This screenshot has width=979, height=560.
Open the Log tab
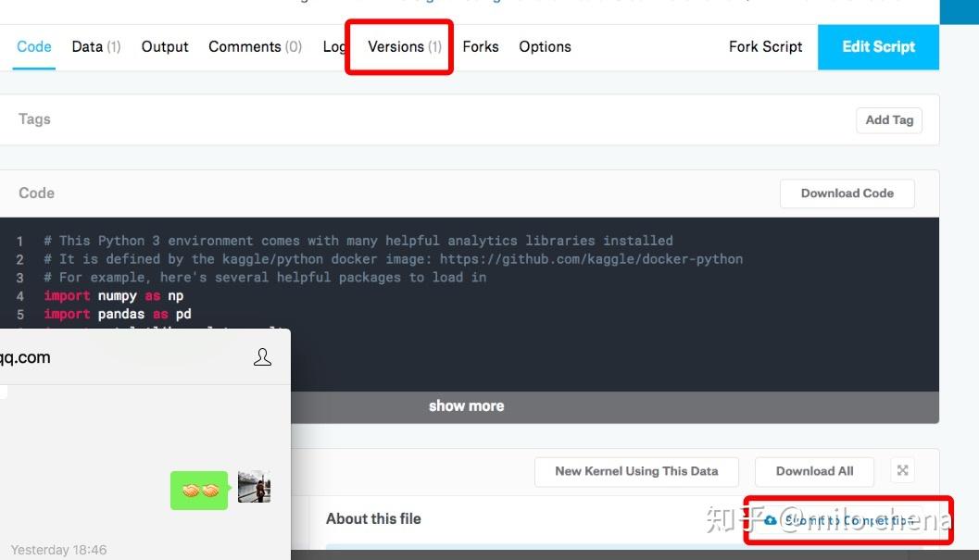pos(333,46)
